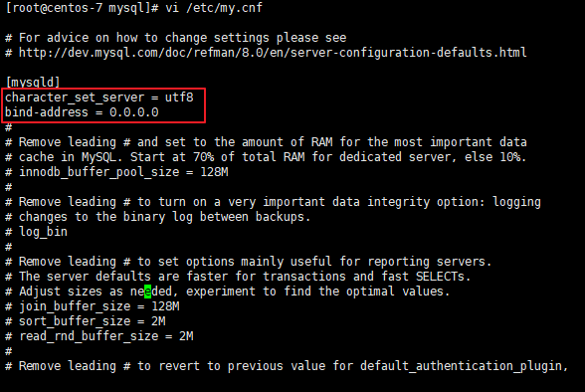This screenshot has width=585, height=392.
Task: Click the green cursor in 'needed'
Action: 147,292
